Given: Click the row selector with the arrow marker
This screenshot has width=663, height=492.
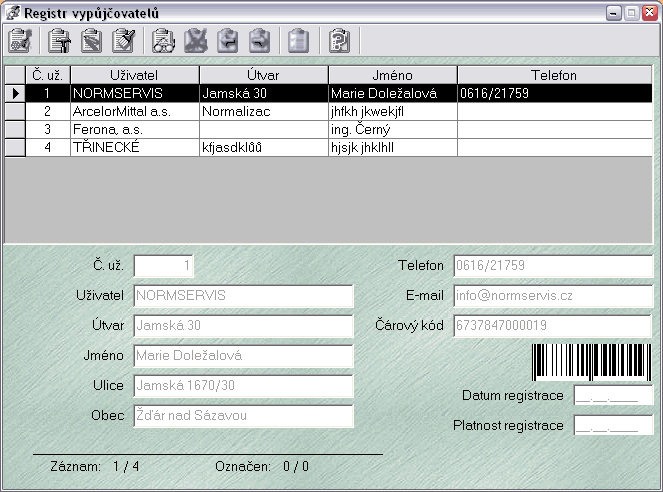Looking at the screenshot, I should pyautogui.click(x=15, y=93).
